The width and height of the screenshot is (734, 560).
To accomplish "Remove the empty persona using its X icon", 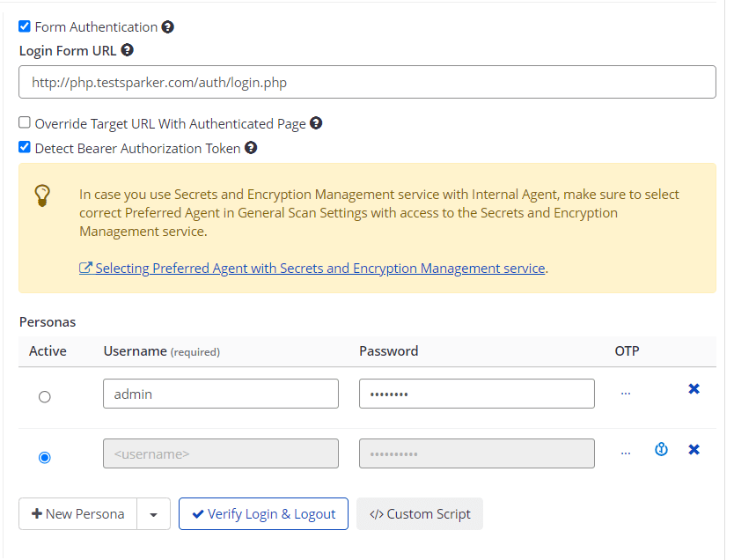I will coord(694,449).
